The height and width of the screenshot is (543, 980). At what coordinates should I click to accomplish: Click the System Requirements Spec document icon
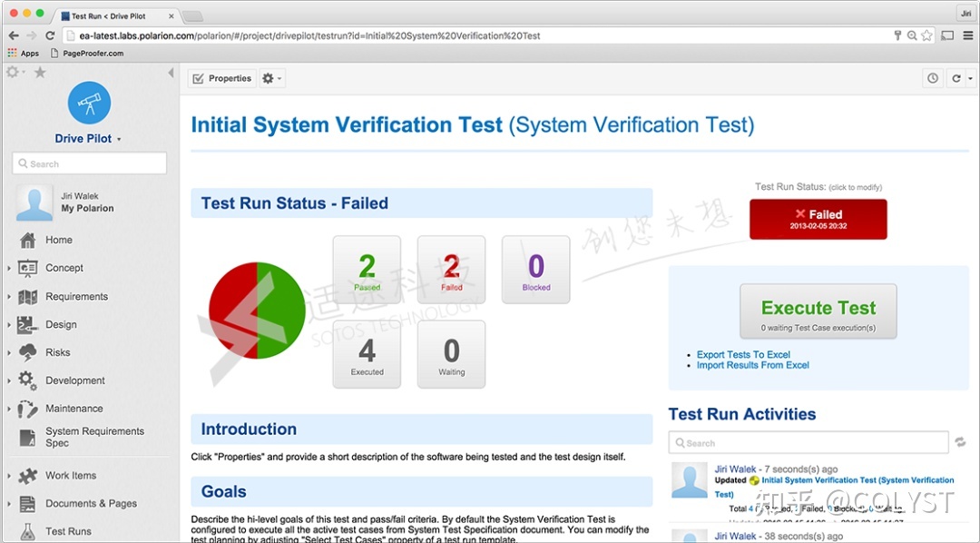tap(27, 438)
